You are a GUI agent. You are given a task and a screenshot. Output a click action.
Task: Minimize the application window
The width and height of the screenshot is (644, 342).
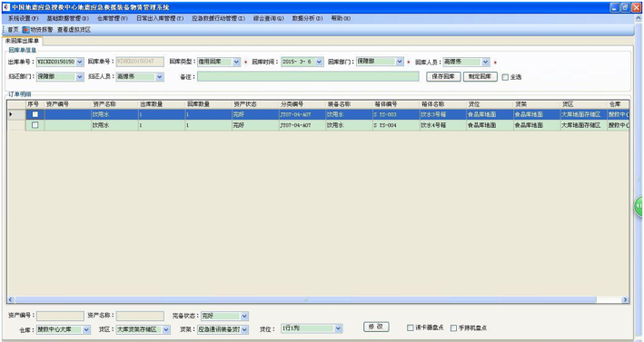click(x=615, y=7)
